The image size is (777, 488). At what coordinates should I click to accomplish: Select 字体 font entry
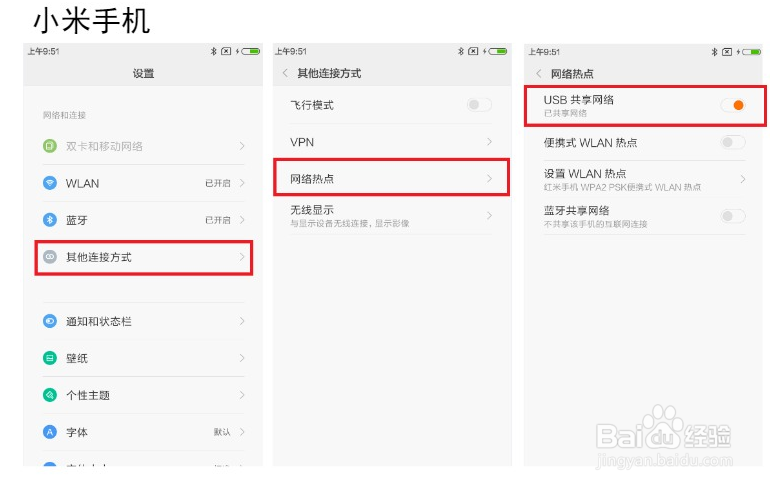[x=144, y=432]
